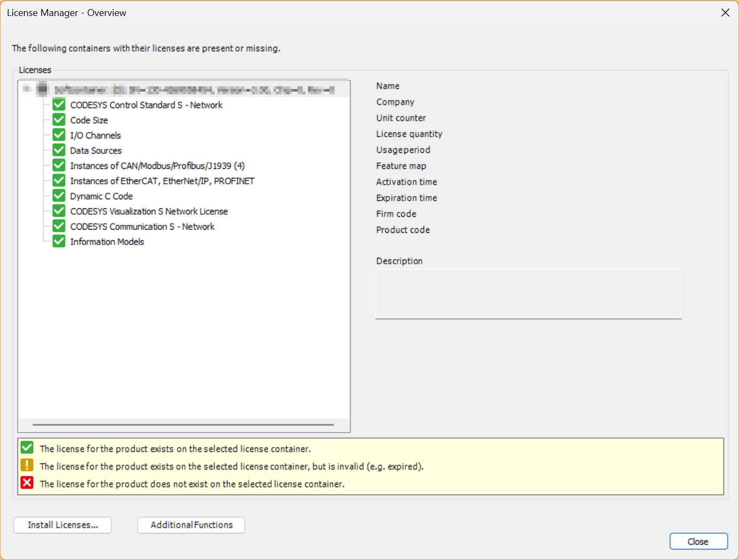Close the License Manager window
This screenshot has height=560, width=739.
(x=725, y=13)
